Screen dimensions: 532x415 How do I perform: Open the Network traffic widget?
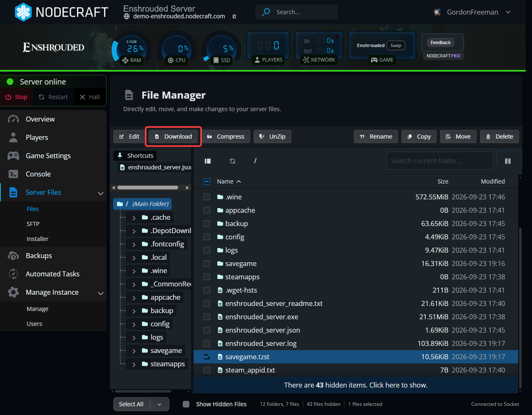click(319, 47)
